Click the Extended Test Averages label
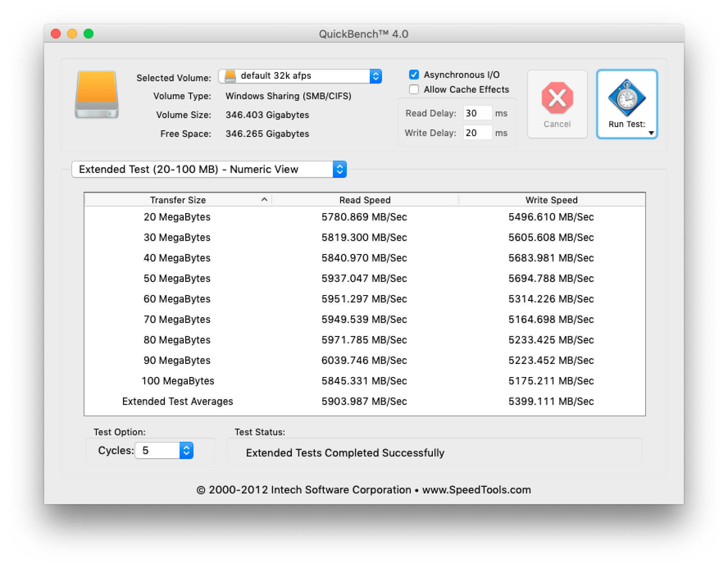 (x=177, y=401)
